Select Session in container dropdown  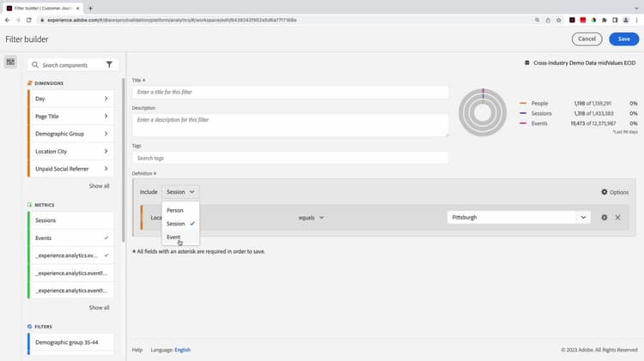[x=180, y=224]
